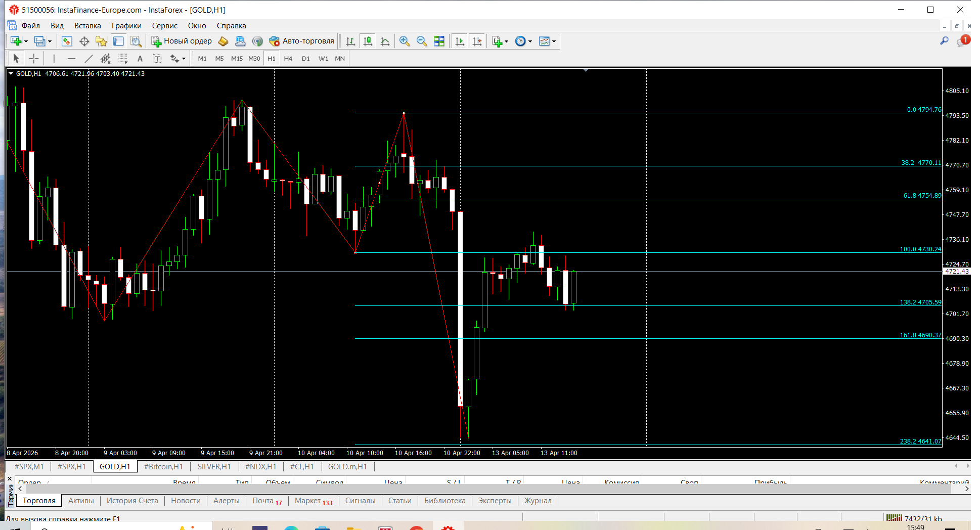Open the Графики menu
The height and width of the screenshot is (530, 980).
coord(126,26)
